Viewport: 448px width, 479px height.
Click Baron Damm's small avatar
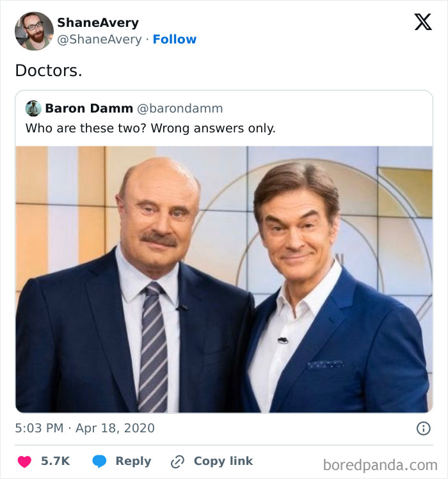(x=33, y=108)
